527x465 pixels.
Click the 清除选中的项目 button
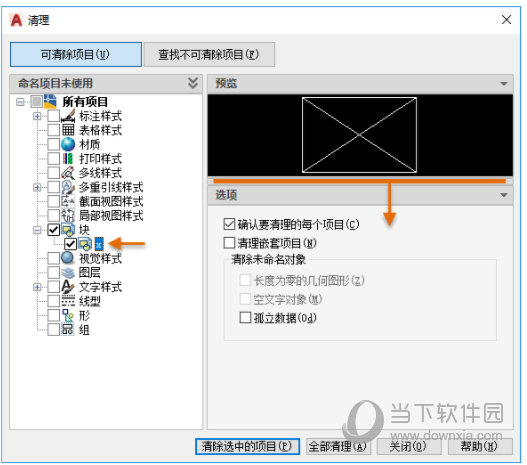247,447
